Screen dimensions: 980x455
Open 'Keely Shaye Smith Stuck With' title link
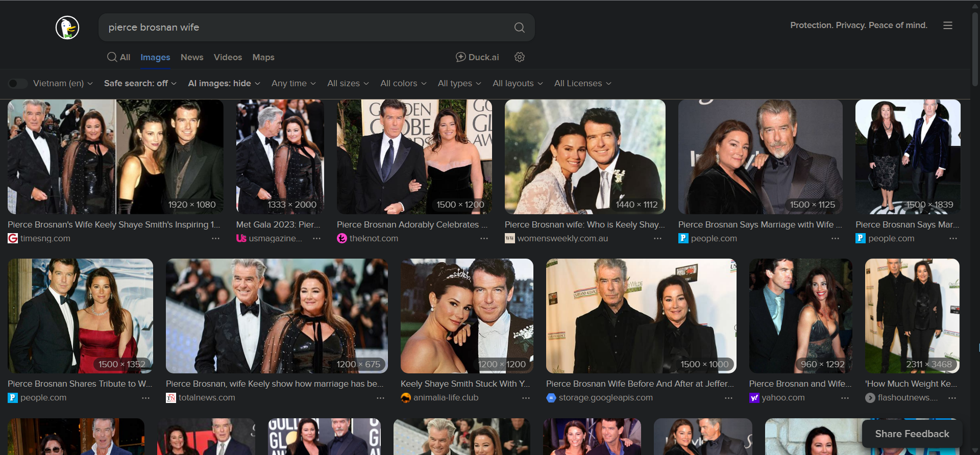coord(465,384)
